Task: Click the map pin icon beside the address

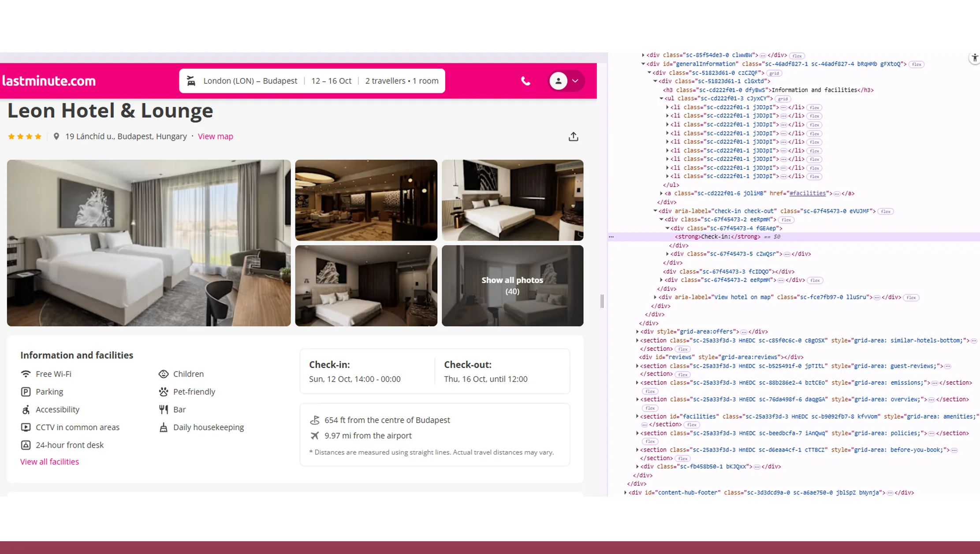Action: (x=56, y=136)
